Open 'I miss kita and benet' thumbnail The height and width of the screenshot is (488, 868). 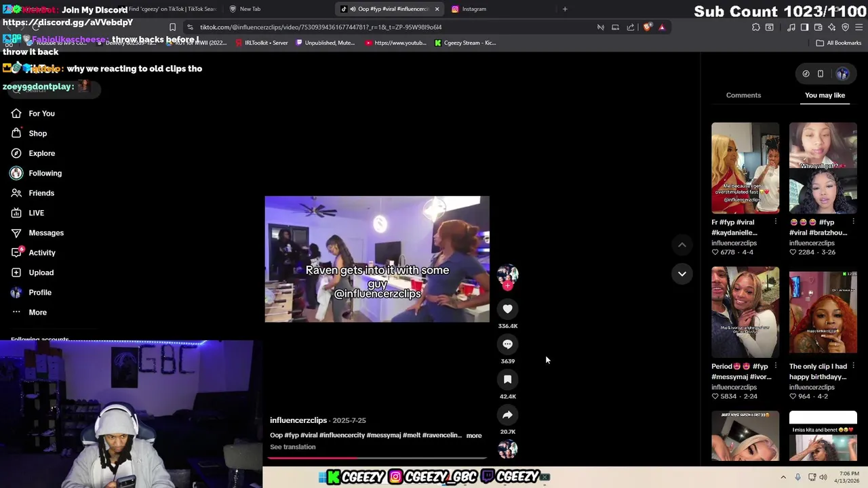(x=823, y=436)
